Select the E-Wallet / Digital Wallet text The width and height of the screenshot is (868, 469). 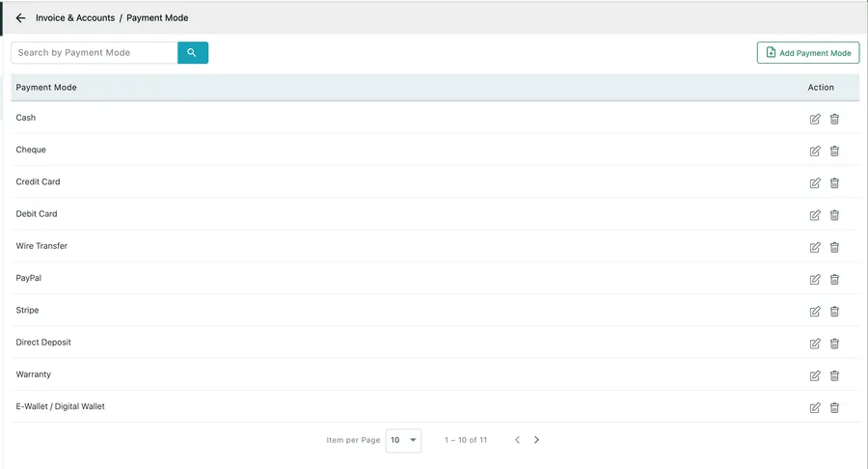point(60,406)
